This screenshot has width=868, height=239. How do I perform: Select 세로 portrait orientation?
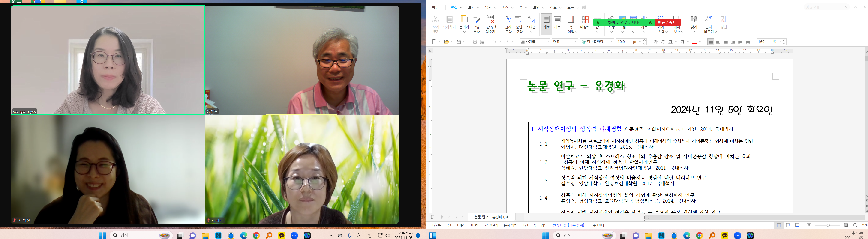pos(547,24)
